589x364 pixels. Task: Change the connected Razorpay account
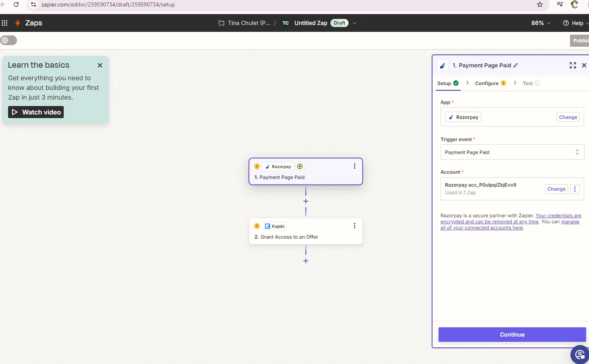pos(556,189)
